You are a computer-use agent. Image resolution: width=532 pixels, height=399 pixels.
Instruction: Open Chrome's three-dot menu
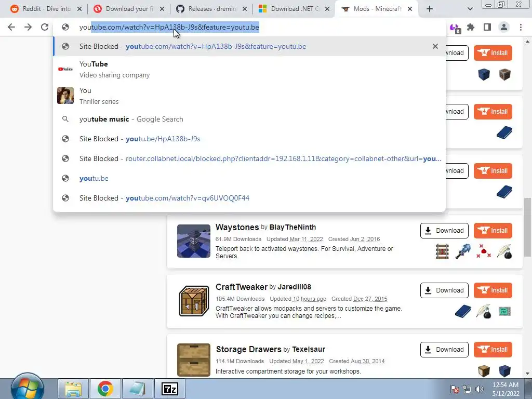(521, 27)
